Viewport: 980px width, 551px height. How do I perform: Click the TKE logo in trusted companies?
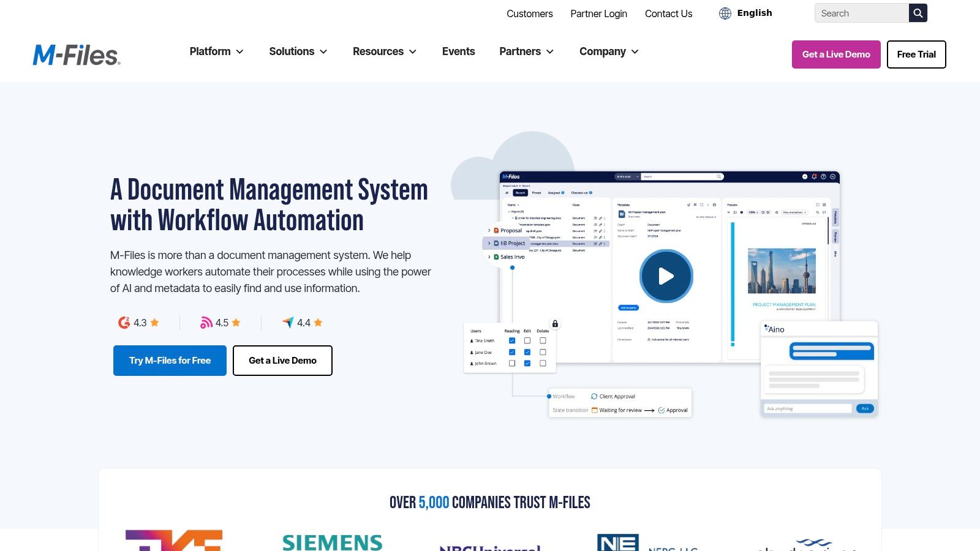click(x=174, y=540)
